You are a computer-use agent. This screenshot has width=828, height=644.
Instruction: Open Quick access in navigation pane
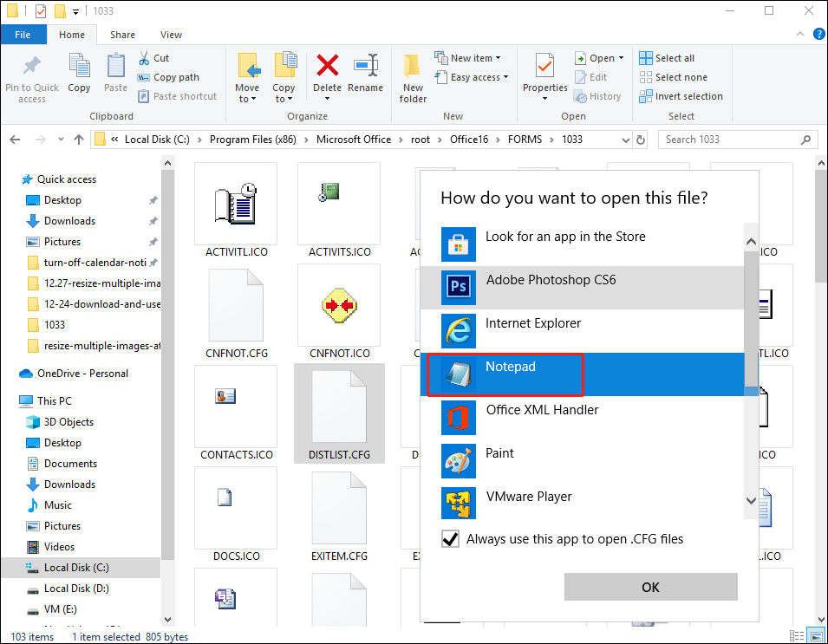(67, 179)
